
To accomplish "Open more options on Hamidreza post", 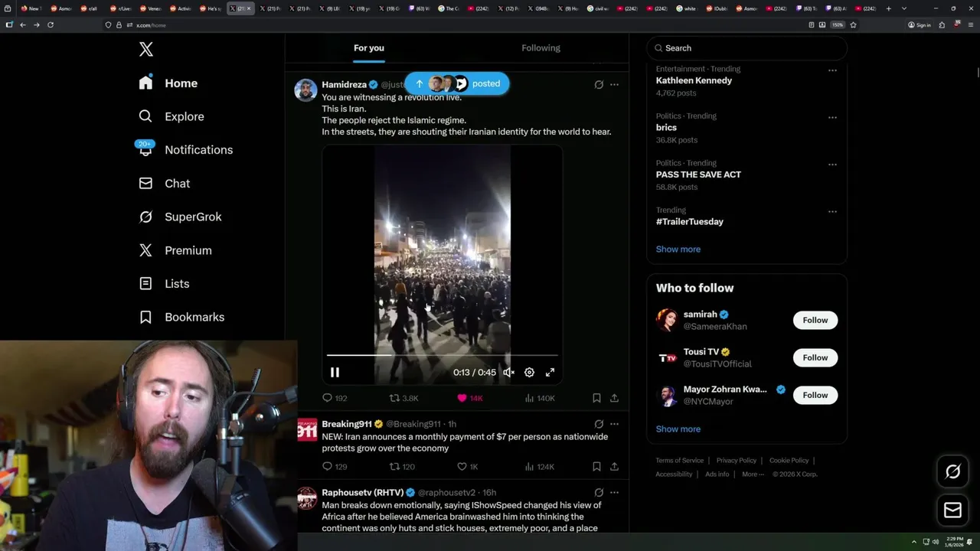I will (614, 85).
